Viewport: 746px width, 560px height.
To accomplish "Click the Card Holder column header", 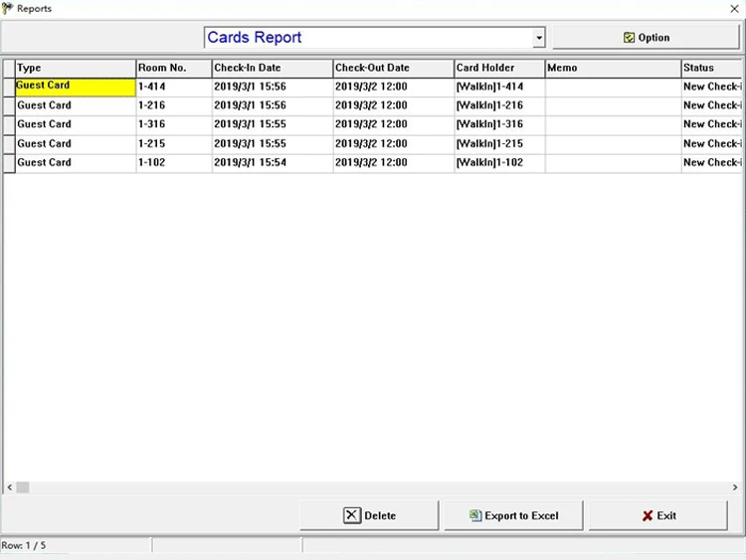I will tap(499, 68).
